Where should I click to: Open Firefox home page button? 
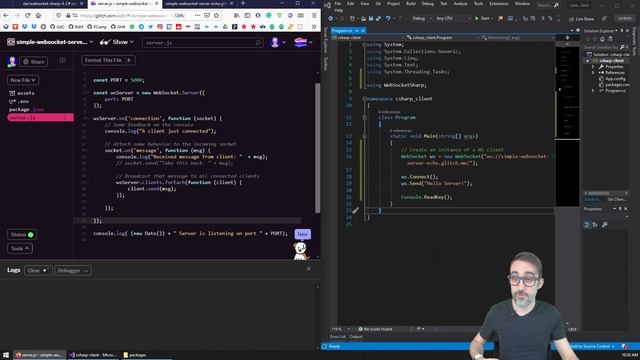pos(38,15)
